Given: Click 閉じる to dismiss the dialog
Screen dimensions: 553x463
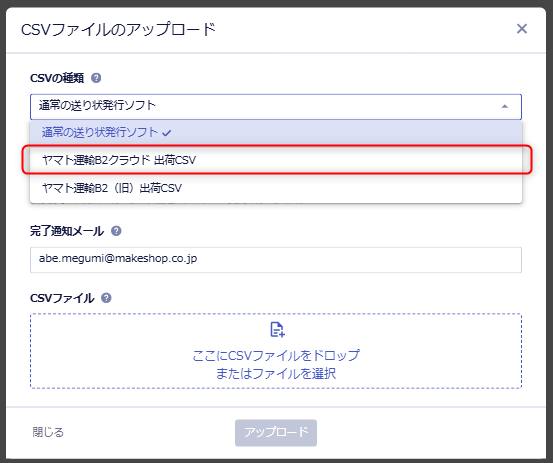Looking at the screenshot, I should pos(48,432).
